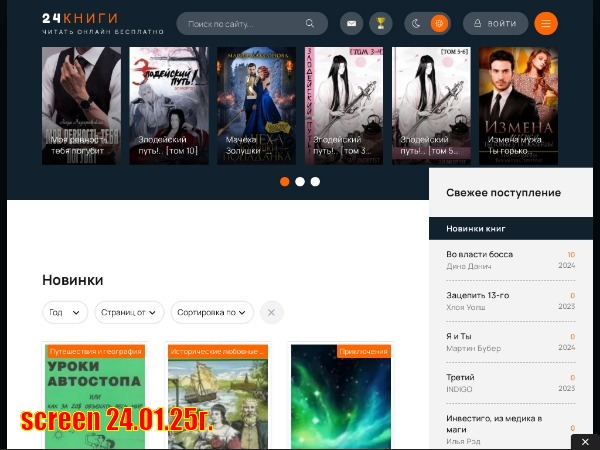Image resolution: width=600 pixels, height=450 pixels.
Task: Open the green aurora adventure cover
Action: pos(341,398)
